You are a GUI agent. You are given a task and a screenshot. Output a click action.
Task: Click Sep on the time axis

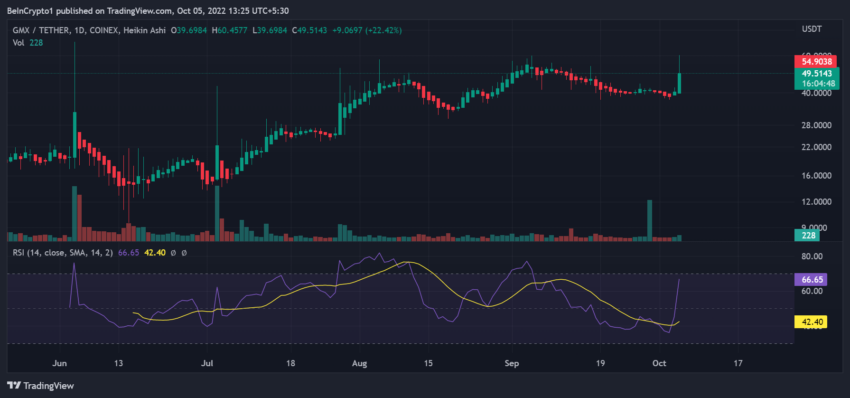point(512,363)
